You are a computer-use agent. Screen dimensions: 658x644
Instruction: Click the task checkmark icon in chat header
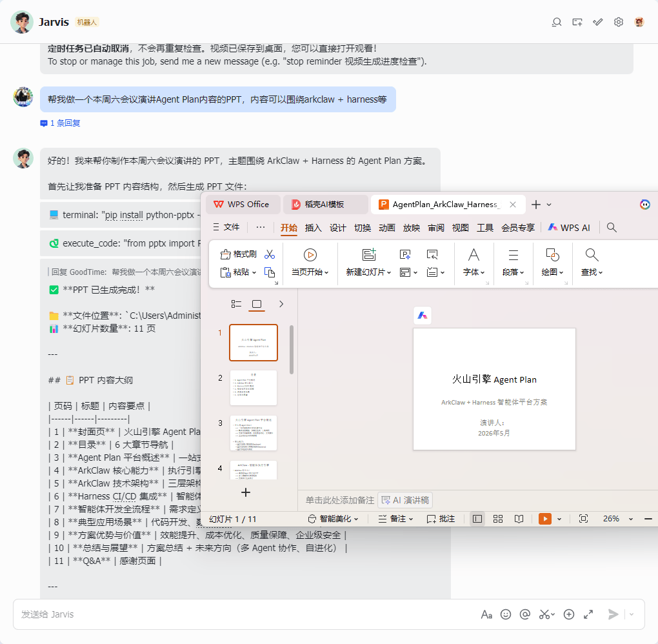point(597,22)
